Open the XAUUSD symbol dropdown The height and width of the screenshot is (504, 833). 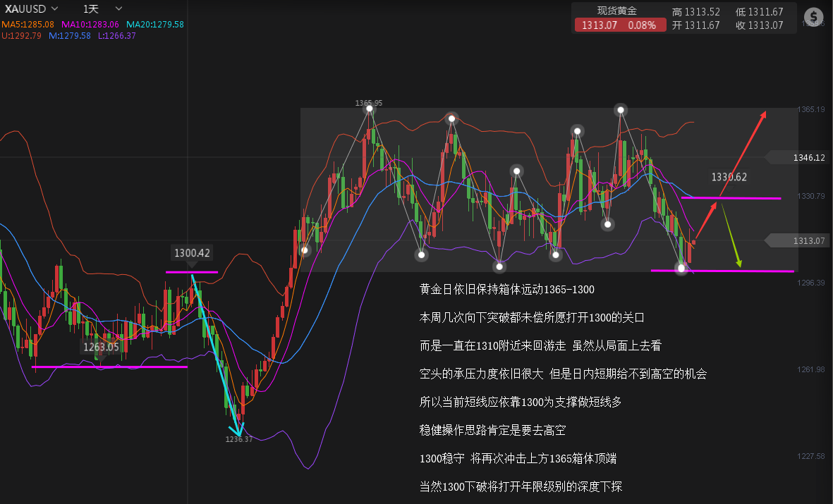[x=56, y=9]
